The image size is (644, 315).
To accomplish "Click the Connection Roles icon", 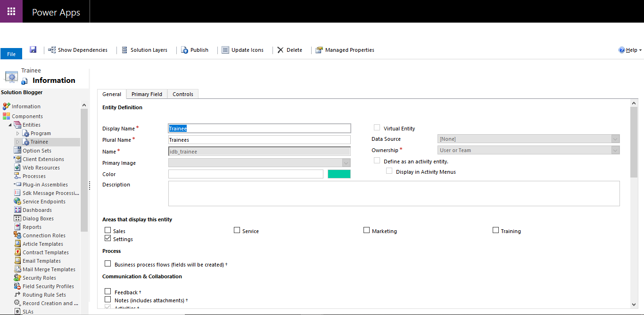I will click(x=17, y=235).
